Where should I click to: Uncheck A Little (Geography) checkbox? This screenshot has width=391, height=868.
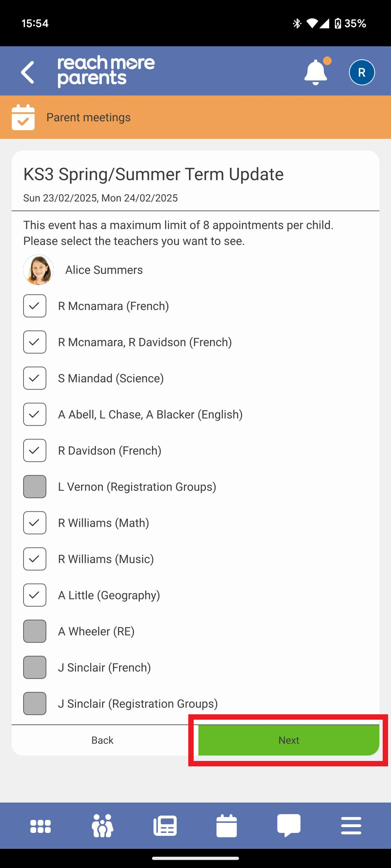(35, 595)
